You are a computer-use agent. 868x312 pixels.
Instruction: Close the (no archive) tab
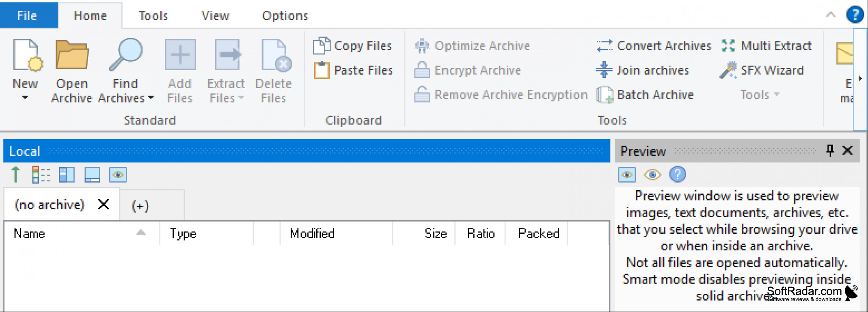104,204
